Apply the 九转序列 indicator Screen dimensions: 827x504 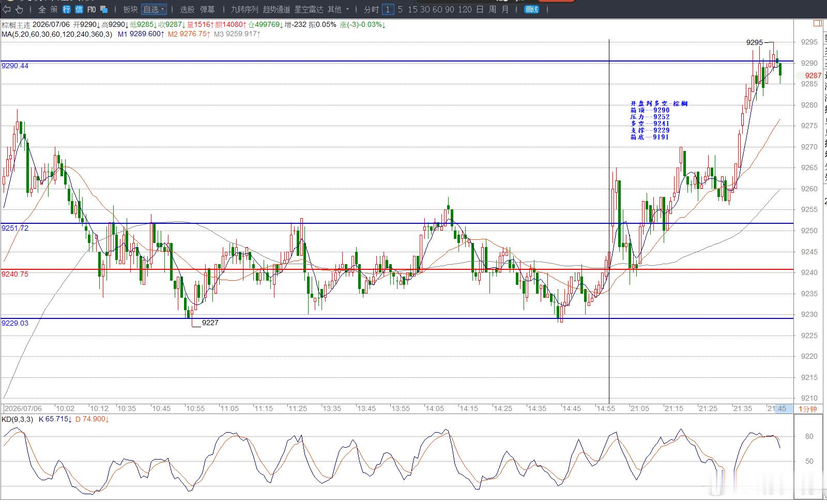tap(244, 9)
